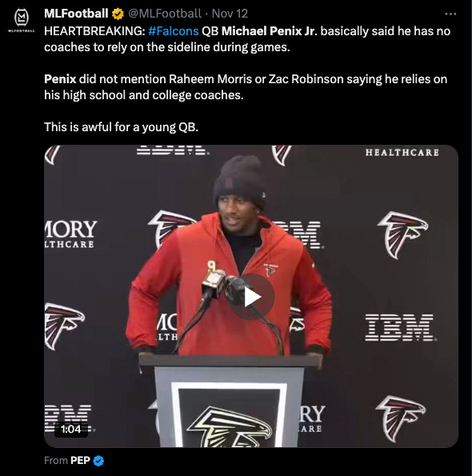The image size is (472, 476).
Task: Click the MLFootball display name
Action: (76, 14)
